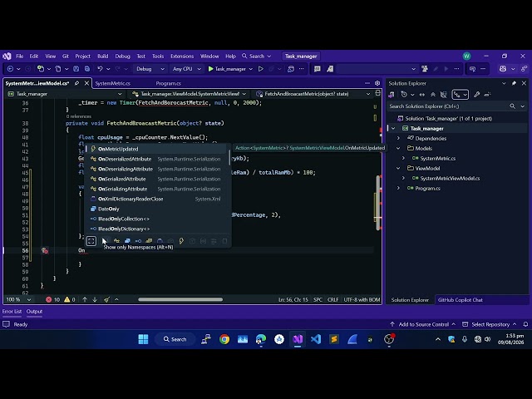Click the red error count indicator
The height and width of the screenshot is (399, 532).
[52, 299]
